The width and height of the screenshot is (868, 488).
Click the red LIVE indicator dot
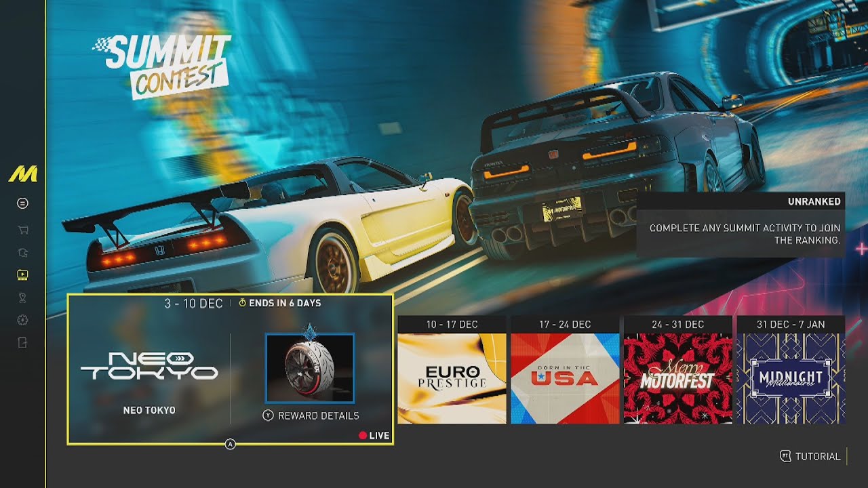pyautogui.click(x=362, y=436)
